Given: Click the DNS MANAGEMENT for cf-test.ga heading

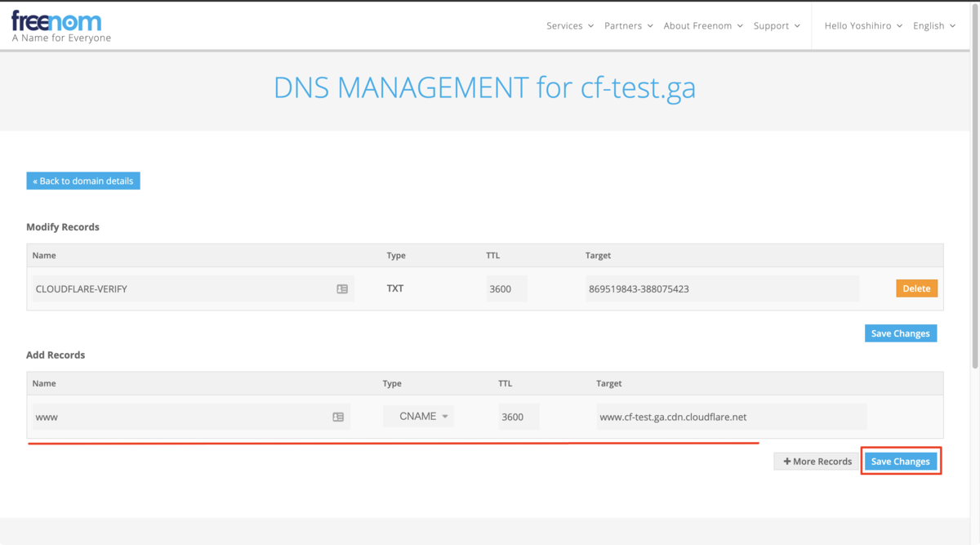Looking at the screenshot, I should pyautogui.click(x=485, y=87).
